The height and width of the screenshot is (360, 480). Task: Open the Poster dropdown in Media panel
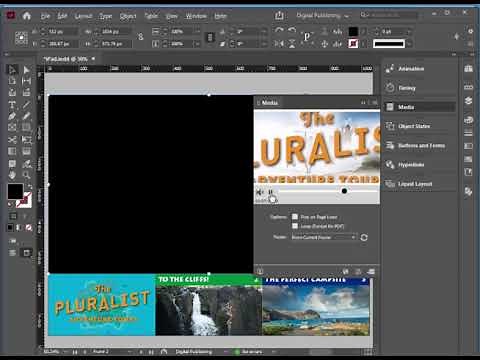[x=323, y=237]
